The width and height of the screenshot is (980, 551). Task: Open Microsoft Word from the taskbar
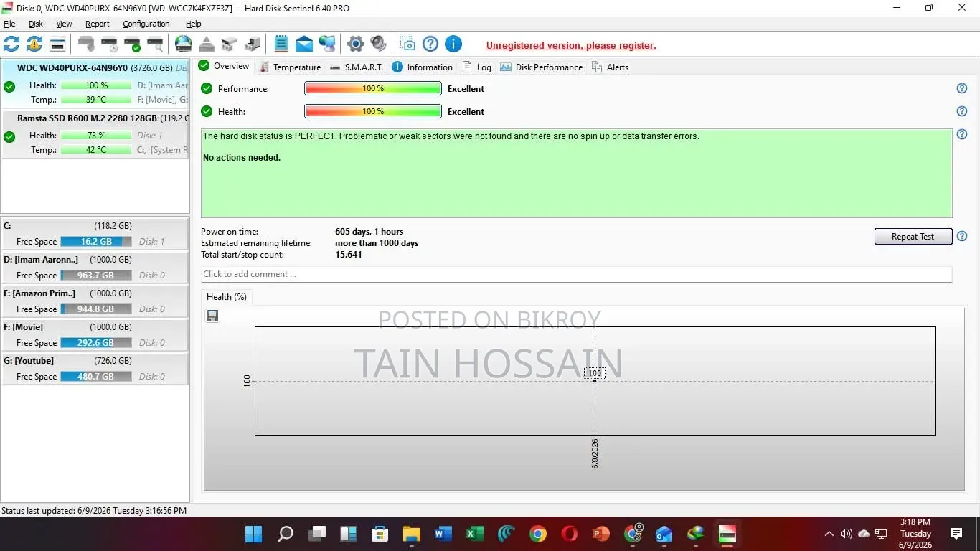(x=443, y=534)
